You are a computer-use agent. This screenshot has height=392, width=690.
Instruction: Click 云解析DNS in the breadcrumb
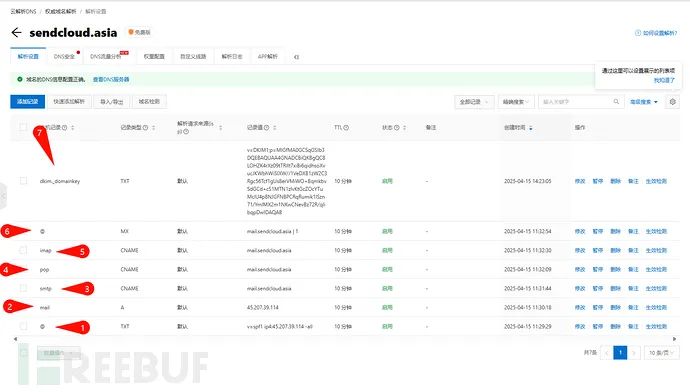(24, 11)
